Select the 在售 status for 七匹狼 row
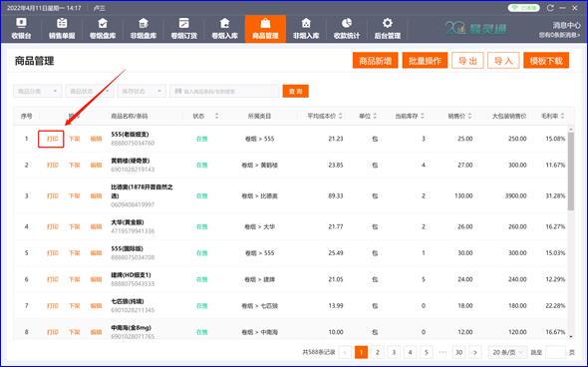This screenshot has height=367, width=588. [201, 306]
